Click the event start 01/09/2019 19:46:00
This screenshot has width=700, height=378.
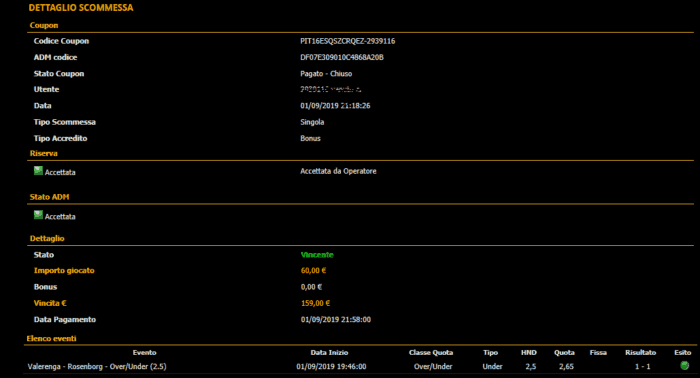click(331, 366)
